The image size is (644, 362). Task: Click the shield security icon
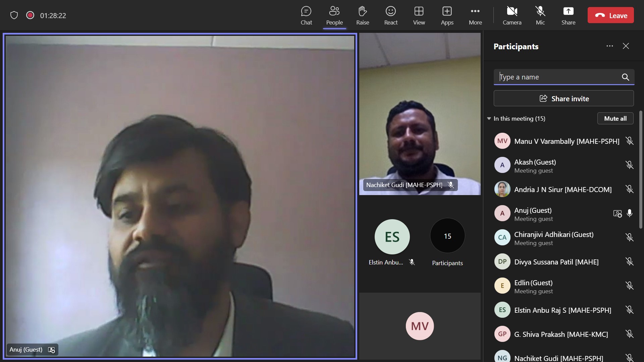click(x=14, y=15)
